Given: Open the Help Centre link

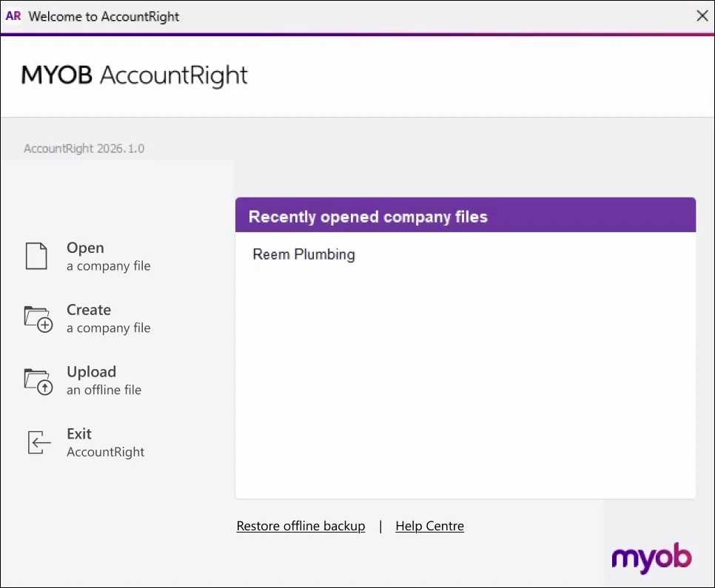Looking at the screenshot, I should tap(429, 526).
